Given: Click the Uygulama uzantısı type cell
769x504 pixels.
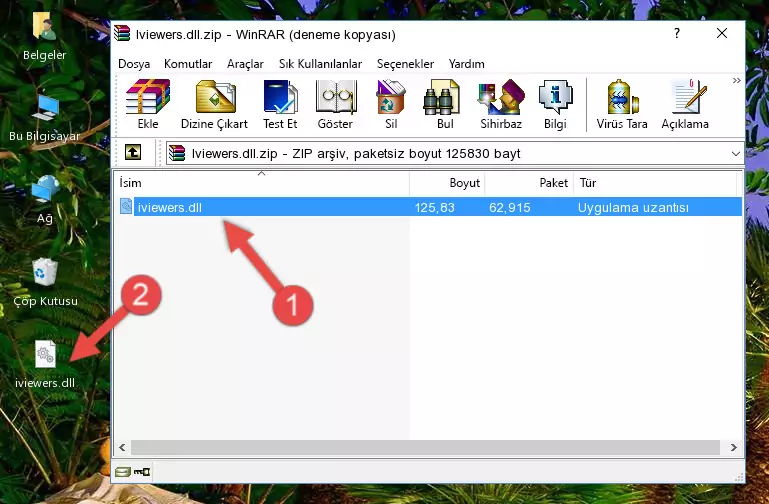Looking at the screenshot, I should [633, 207].
